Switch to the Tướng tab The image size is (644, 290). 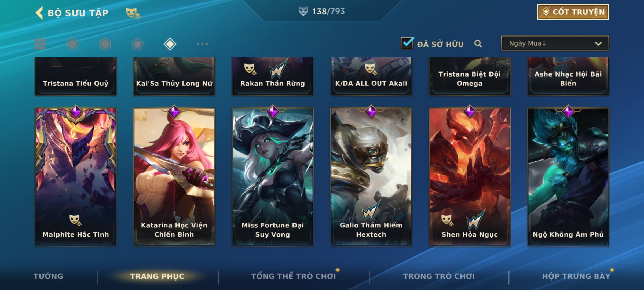[48, 276]
